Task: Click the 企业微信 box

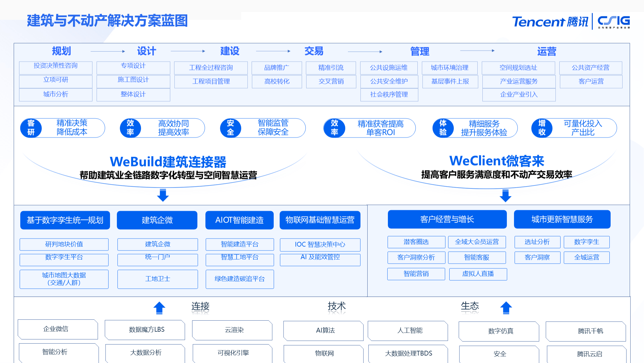Action: pos(58,329)
